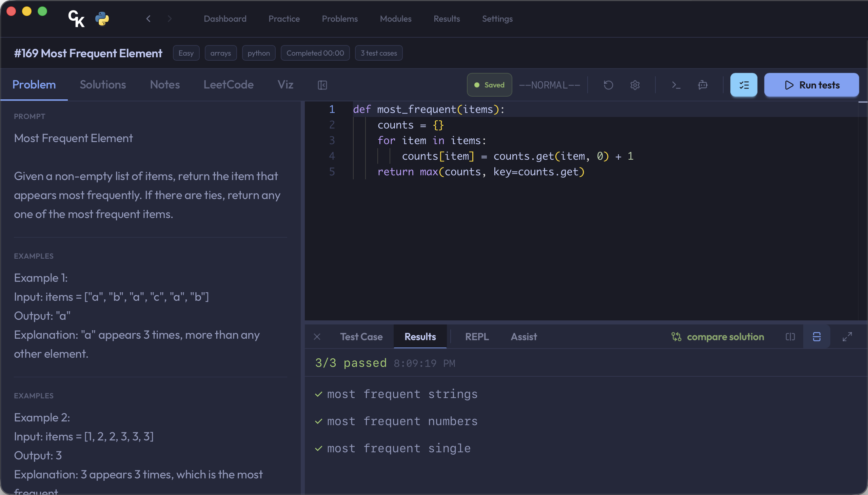Switch to stacked rows layout icon
The image size is (868, 495).
coord(817,337)
